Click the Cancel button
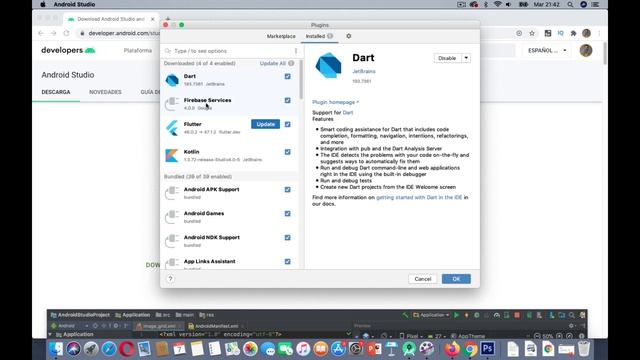This screenshot has height=360, width=640. (423, 279)
